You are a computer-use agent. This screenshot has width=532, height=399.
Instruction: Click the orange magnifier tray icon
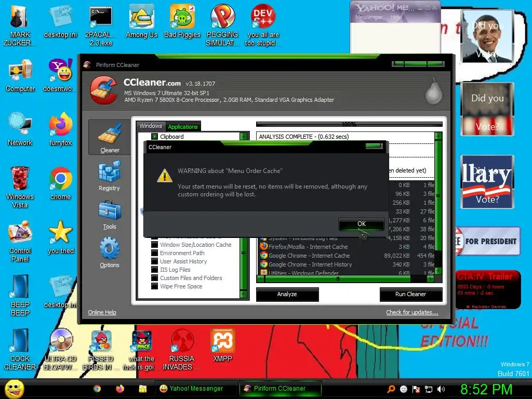point(391,389)
